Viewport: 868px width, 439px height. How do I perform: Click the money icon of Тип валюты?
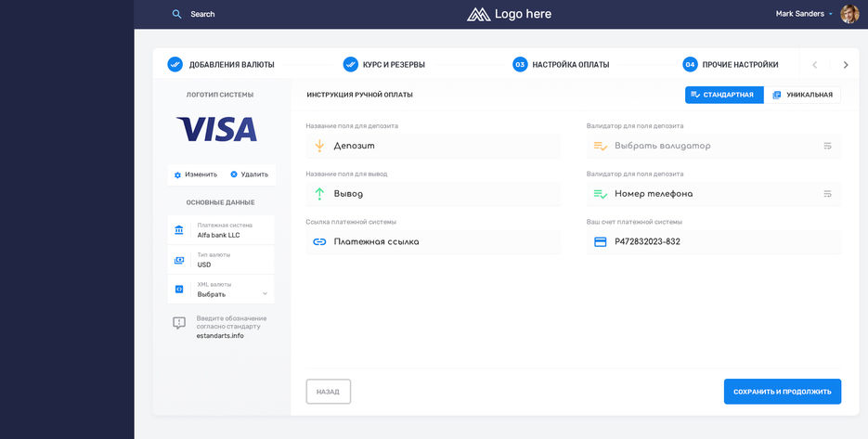coord(179,260)
